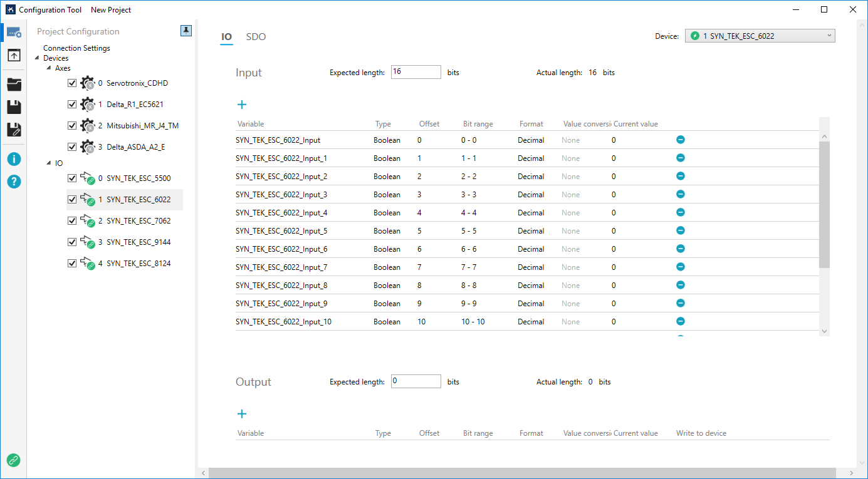The height and width of the screenshot is (479, 868).
Task: Remove SYN_TEK_ESC_6022_Input_3 with minus icon
Action: [x=680, y=195]
